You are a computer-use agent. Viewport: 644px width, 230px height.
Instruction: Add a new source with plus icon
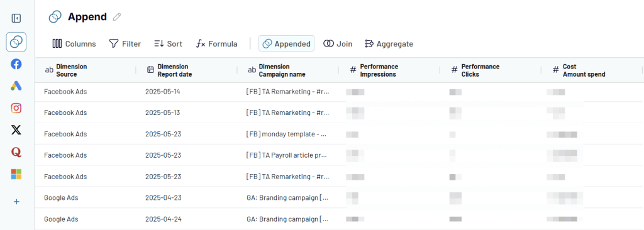pyautogui.click(x=16, y=202)
